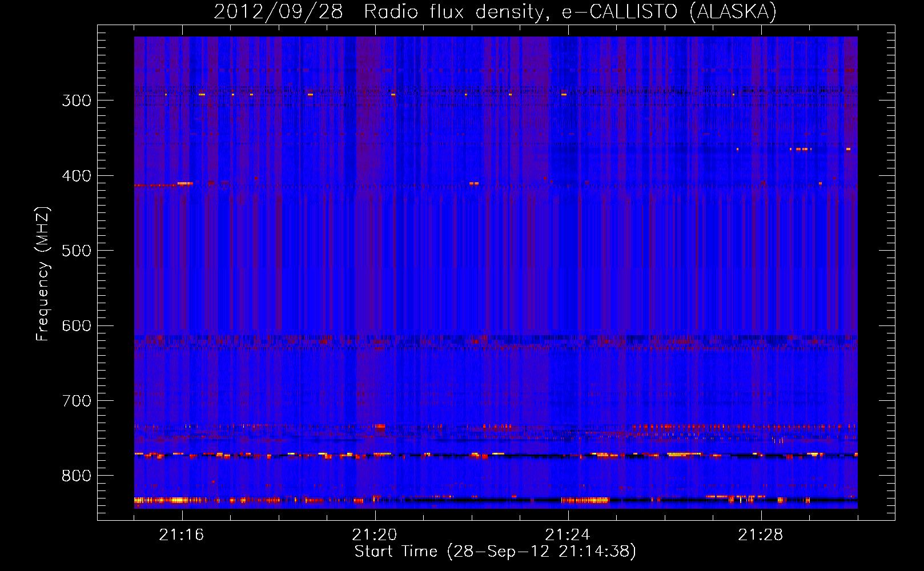Screen dimensions: 924x571
Task: Click the 400 frequency tick label
Action: pos(77,176)
